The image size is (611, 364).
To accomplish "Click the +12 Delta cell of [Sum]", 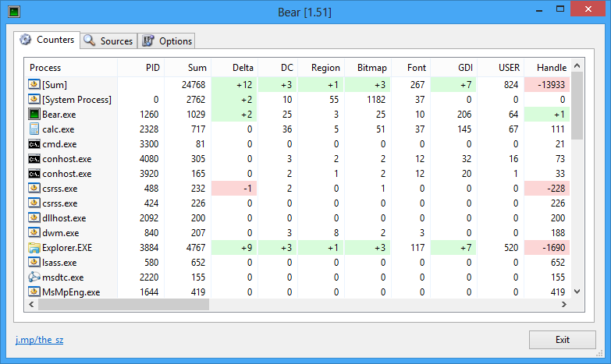I will pos(234,84).
